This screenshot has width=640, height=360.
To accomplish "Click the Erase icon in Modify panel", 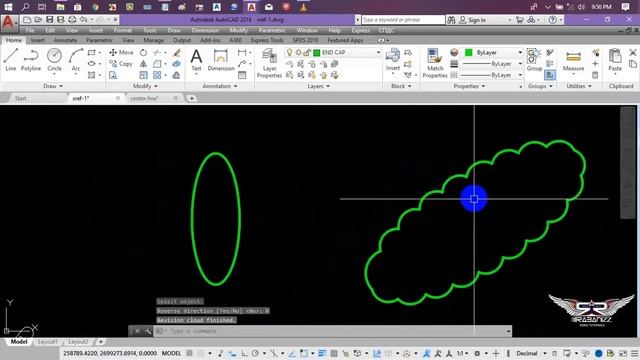I will (176, 53).
